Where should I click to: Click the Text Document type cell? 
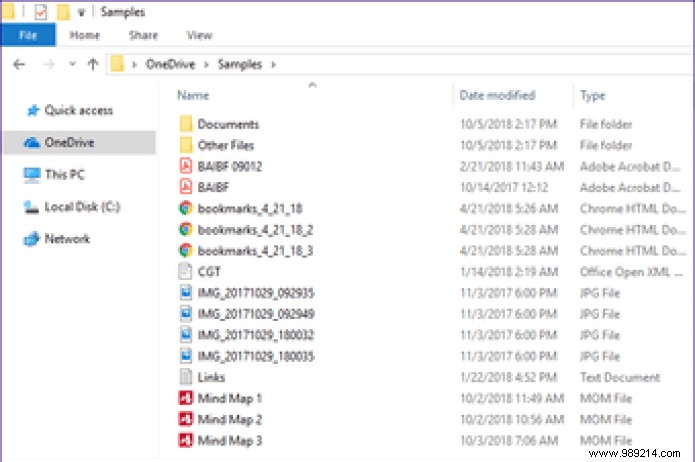click(x=620, y=377)
